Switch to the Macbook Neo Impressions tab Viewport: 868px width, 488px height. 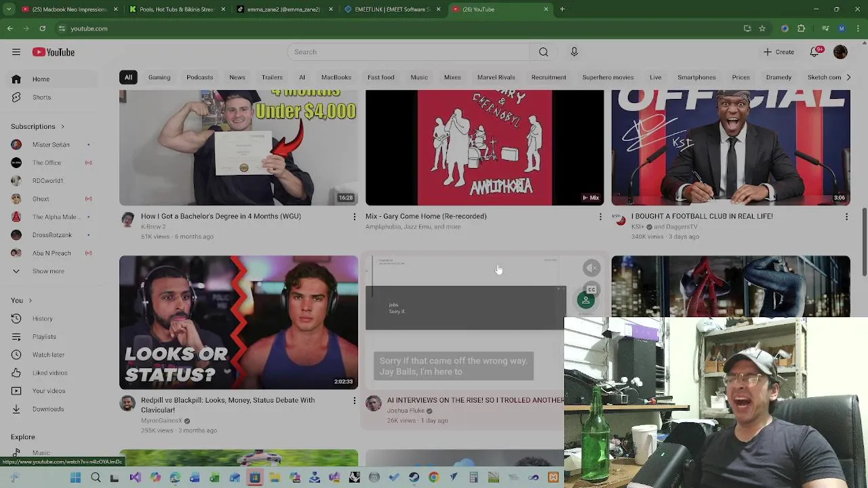(70, 9)
